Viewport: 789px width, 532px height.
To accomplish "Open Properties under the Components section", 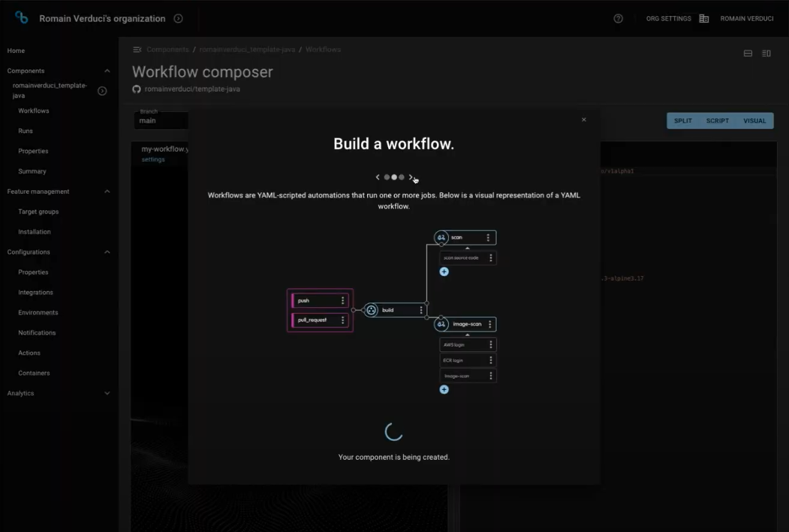I will [x=33, y=151].
